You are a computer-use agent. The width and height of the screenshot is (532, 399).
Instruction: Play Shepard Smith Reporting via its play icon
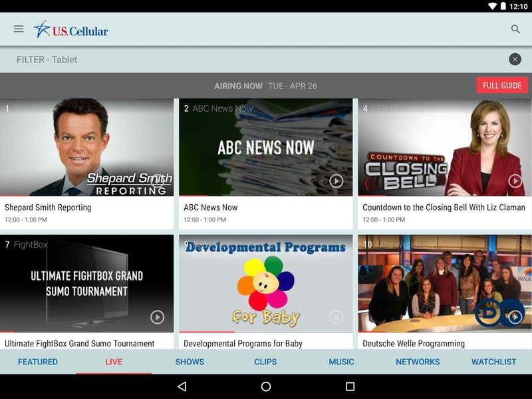click(157, 181)
